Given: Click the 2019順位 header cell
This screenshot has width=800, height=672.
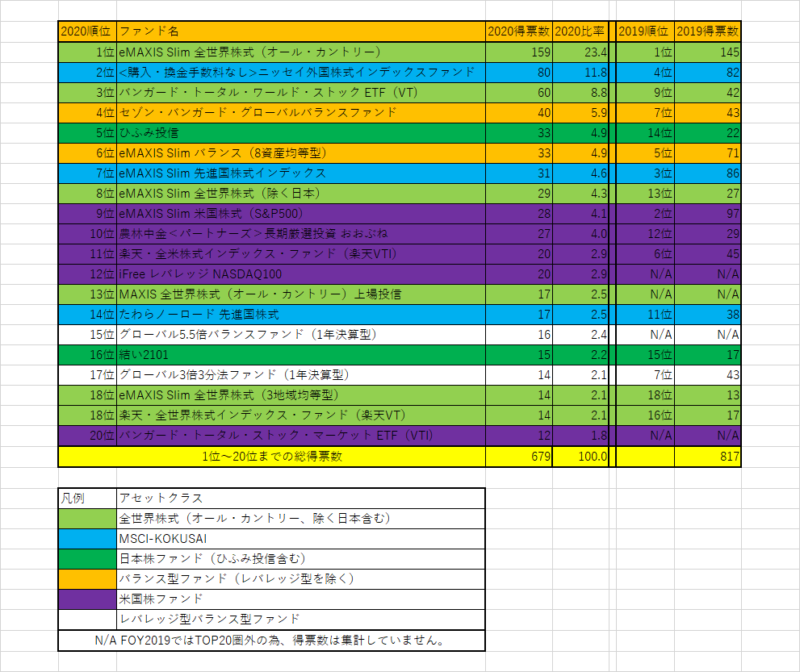Looking at the screenshot, I should [645, 31].
